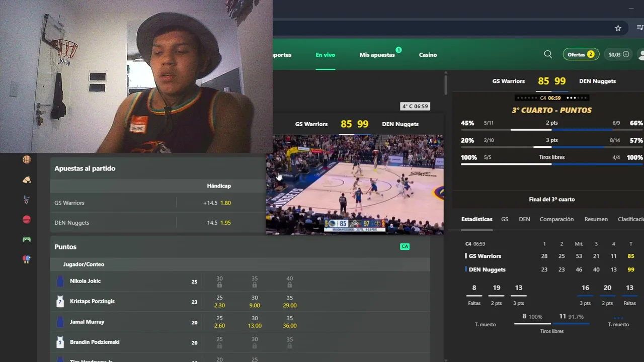This screenshot has height=362, width=644.
Task: Open the table tennis sidebar icon
Action: click(27, 259)
